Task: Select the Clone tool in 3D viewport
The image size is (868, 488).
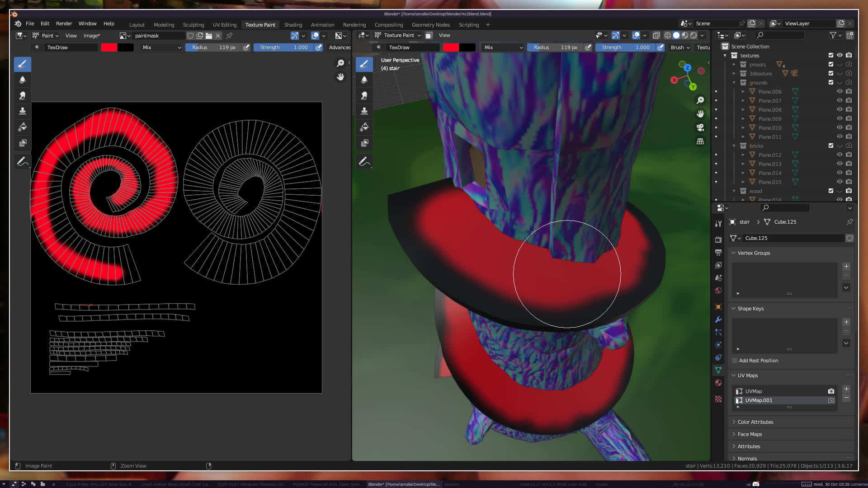Action: coord(364,111)
